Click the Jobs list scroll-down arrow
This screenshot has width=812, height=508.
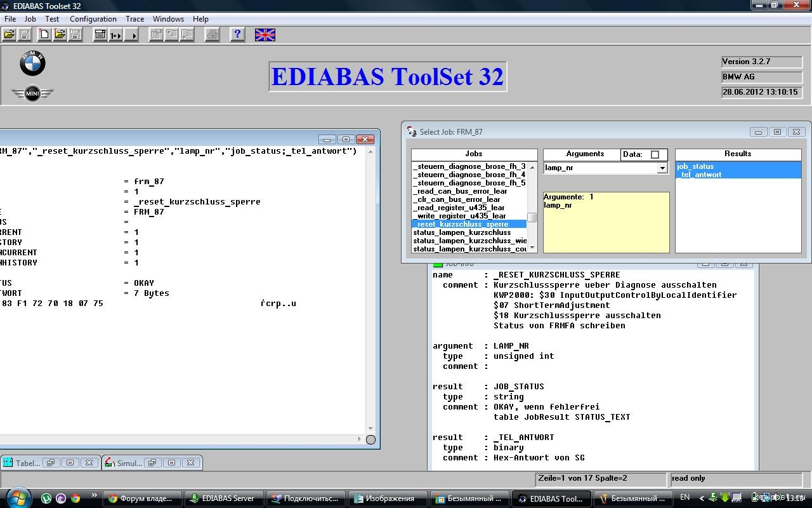point(532,248)
